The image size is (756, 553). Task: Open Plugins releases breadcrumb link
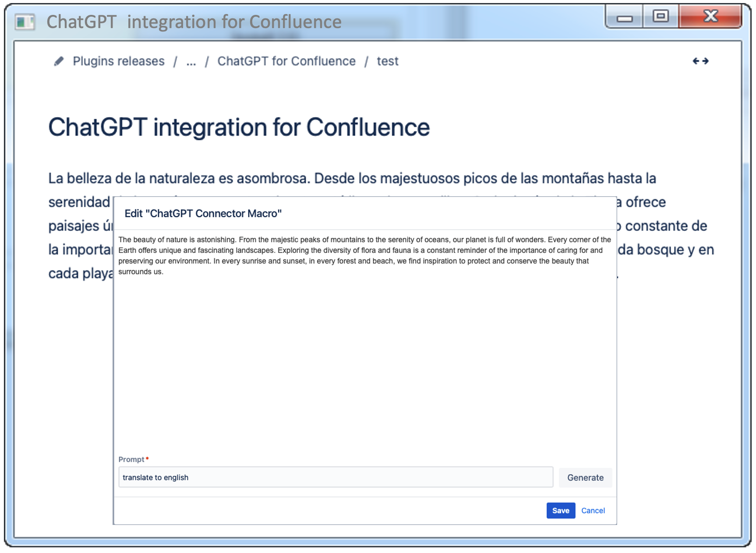(x=119, y=61)
